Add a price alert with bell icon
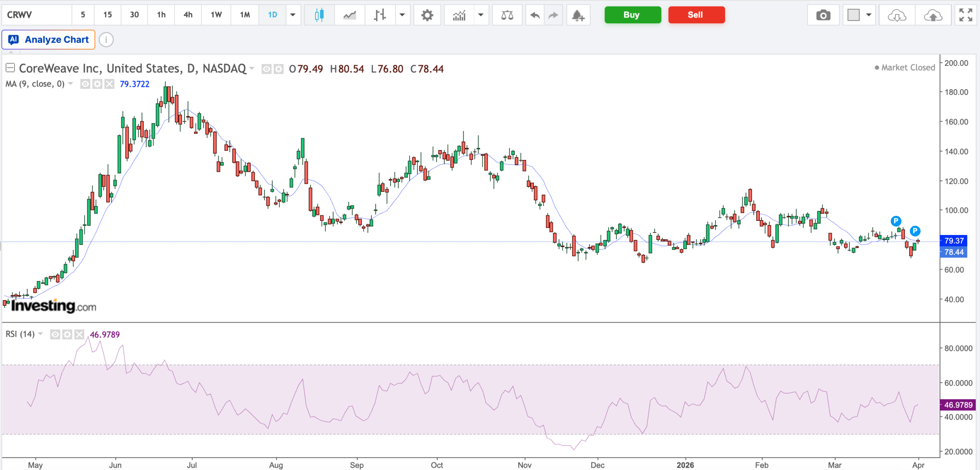The width and height of the screenshot is (980, 470). click(578, 15)
